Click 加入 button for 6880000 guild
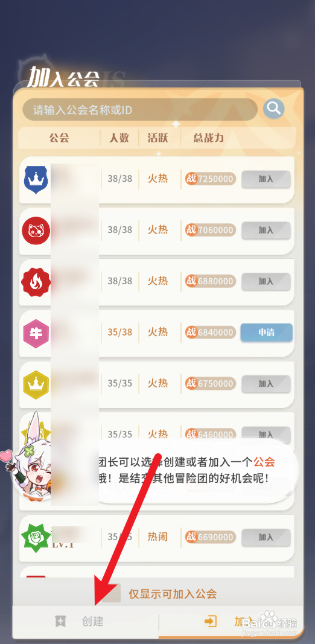 pyautogui.click(x=266, y=282)
